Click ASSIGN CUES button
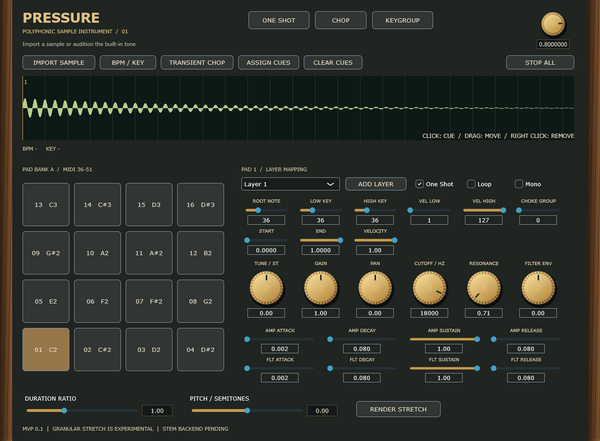This screenshot has height=441, width=600. coord(268,62)
